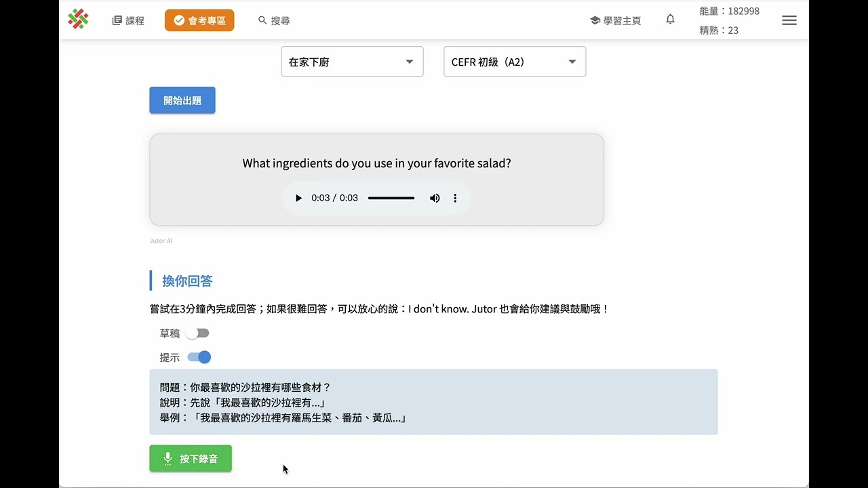
Task: Open the CEFR 初級 (A2) level dropdown
Action: 515,62
